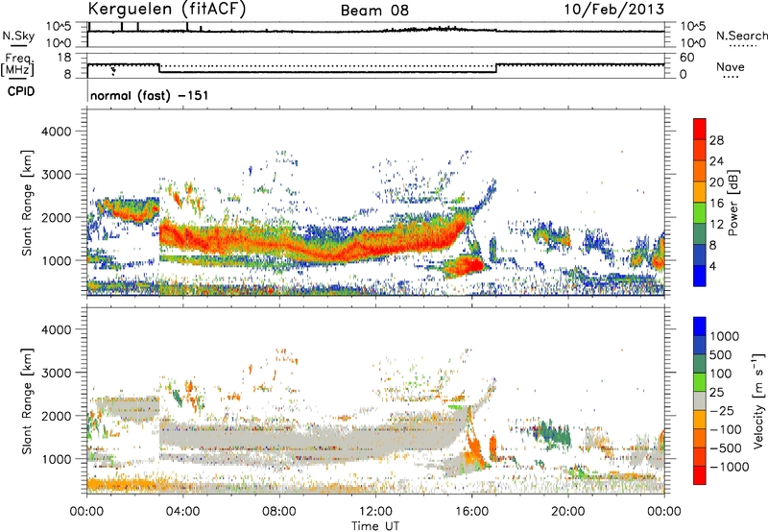Click the 20:00 time axis label
The width and height of the screenshot is (768, 532).
tap(568, 512)
